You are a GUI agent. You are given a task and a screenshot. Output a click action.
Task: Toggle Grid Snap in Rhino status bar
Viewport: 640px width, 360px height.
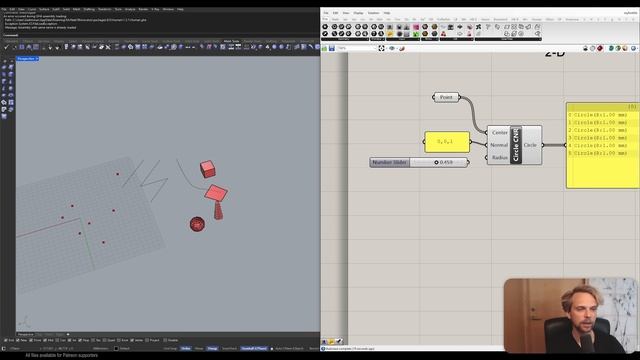pyautogui.click(x=170, y=349)
